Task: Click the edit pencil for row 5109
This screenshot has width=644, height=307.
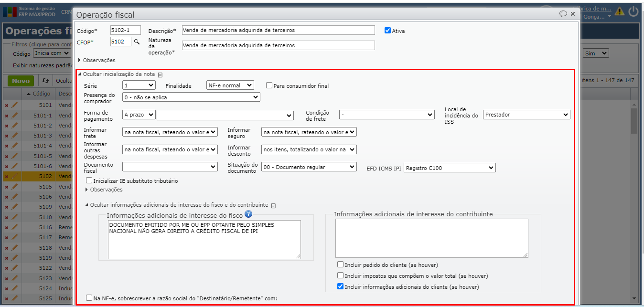Action: click(x=14, y=207)
